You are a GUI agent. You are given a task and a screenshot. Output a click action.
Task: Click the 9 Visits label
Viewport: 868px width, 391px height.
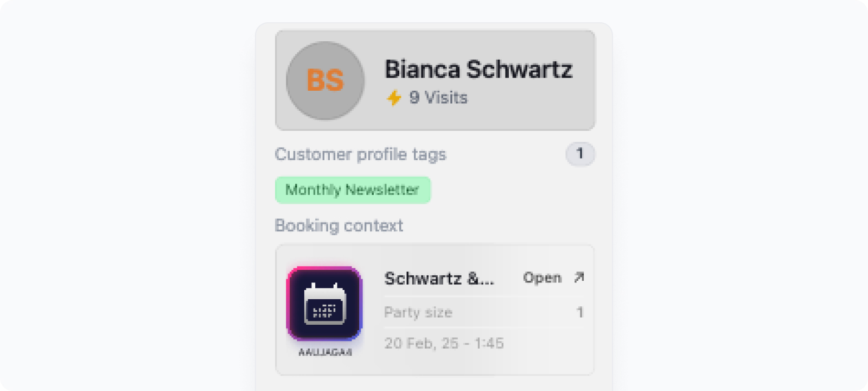pos(438,98)
